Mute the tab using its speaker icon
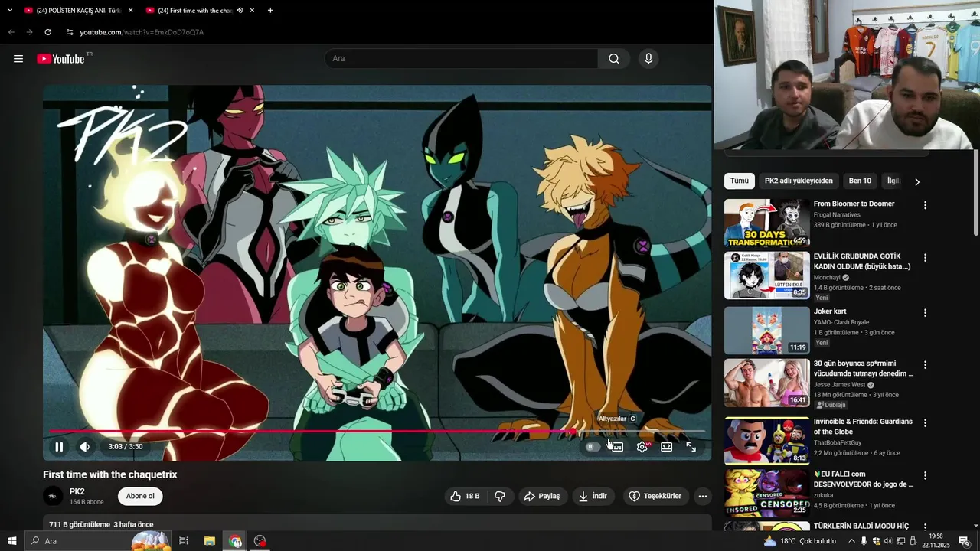 click(240, 11)
